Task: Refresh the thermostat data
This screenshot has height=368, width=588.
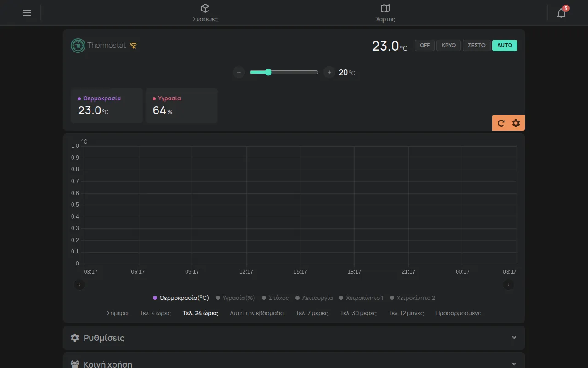Action: (x=501, y=123)
